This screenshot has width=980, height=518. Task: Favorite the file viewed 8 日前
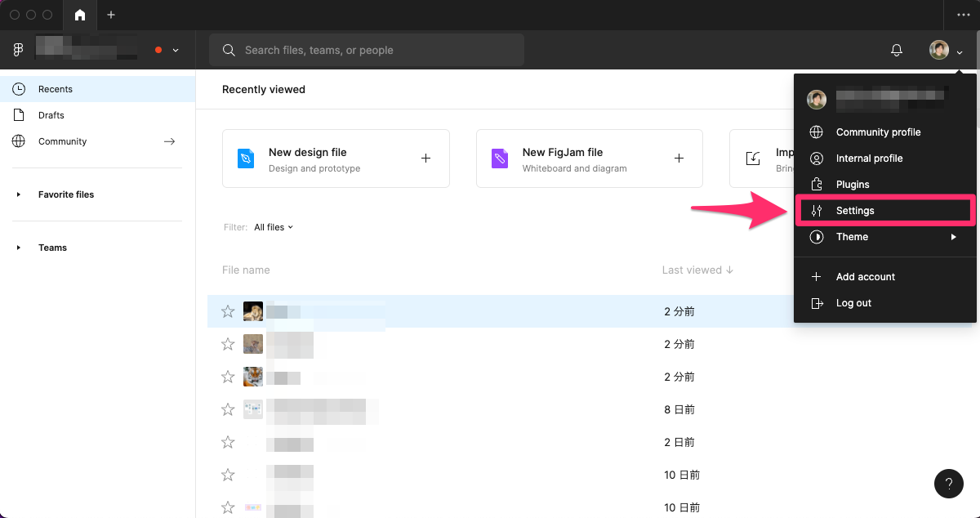[229, 409]
